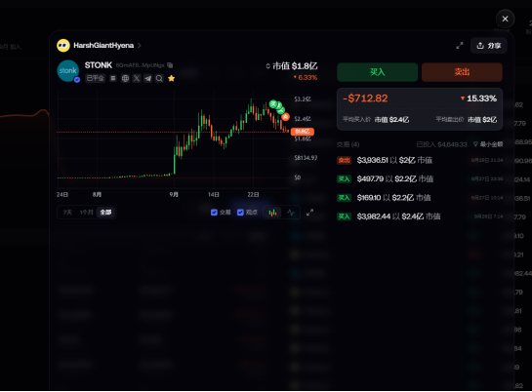Click the orange 卖出 sell button

pyautogui.click(x=462, y=72)
